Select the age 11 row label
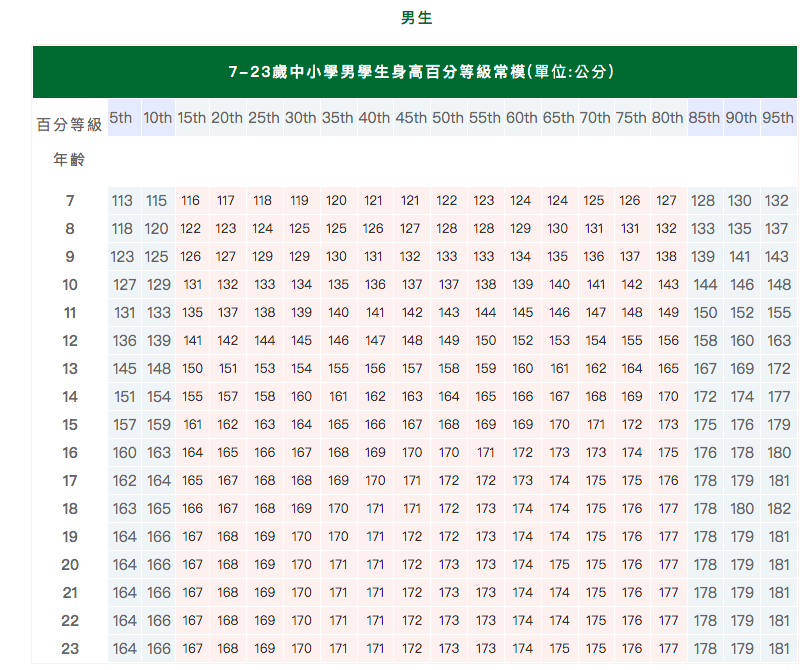812x670 pixels. pyautogui.click(x=70, y=313)
